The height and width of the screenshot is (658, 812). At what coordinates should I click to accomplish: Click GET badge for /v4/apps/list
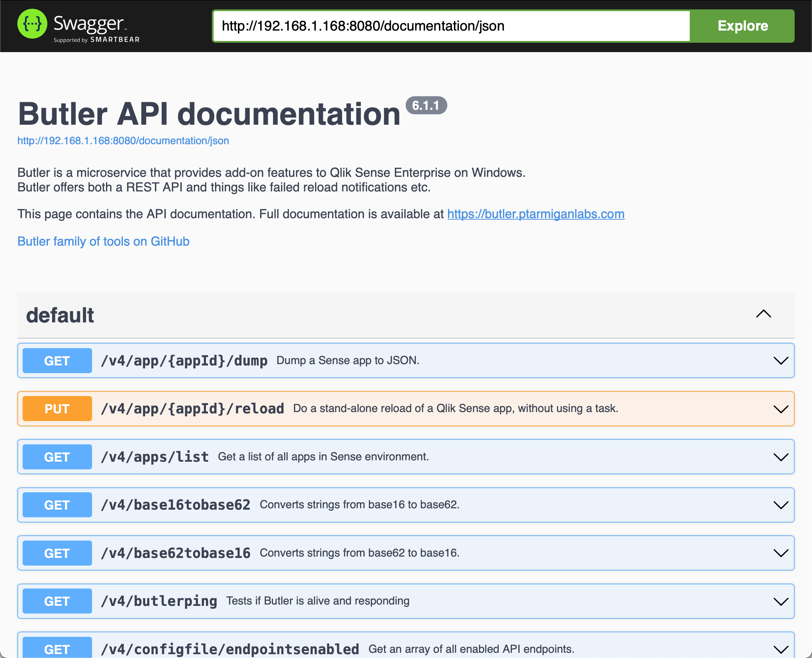tap(57, 457)
